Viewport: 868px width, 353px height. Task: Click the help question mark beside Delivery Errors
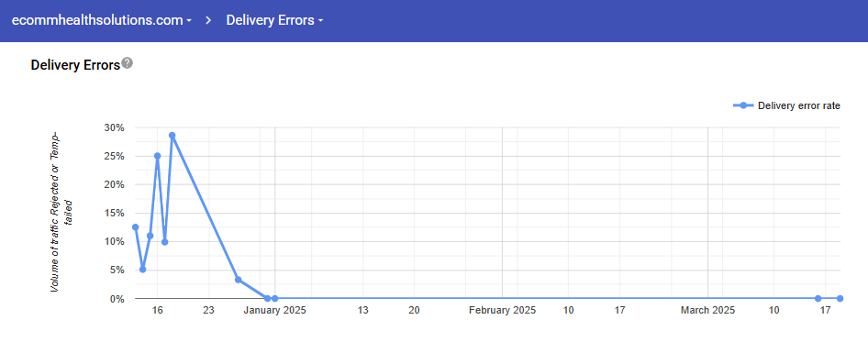point(128,62)
